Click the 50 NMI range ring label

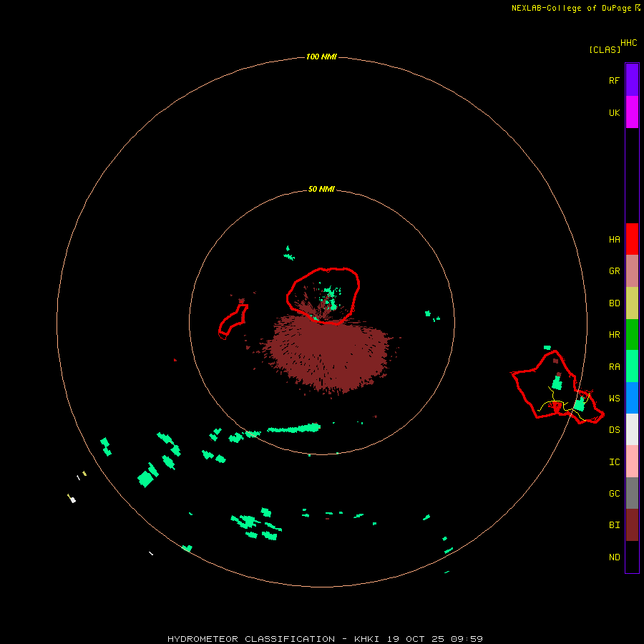(321, 189)
